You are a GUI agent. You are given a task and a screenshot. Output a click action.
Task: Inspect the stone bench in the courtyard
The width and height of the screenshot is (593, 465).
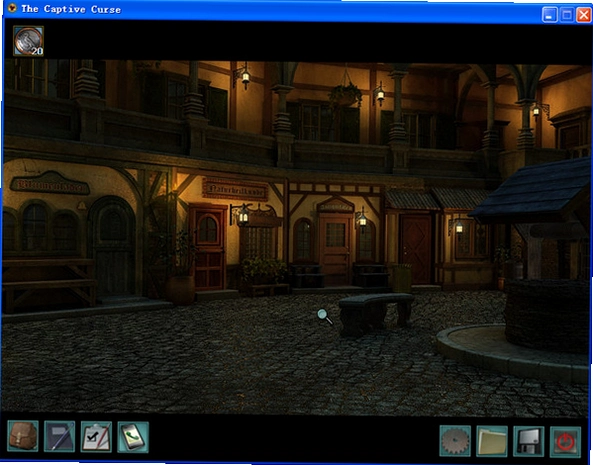click(x=376, y=313)
